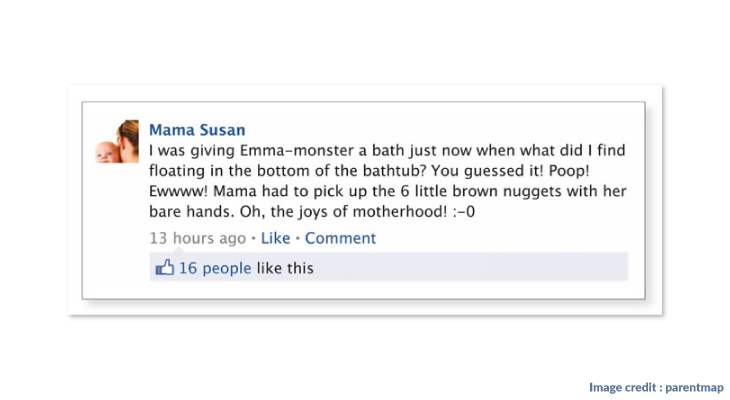This screenshot has height=400, width=730.
Task: Open Mama Susan's profile picture
Action: click(118, 142)
